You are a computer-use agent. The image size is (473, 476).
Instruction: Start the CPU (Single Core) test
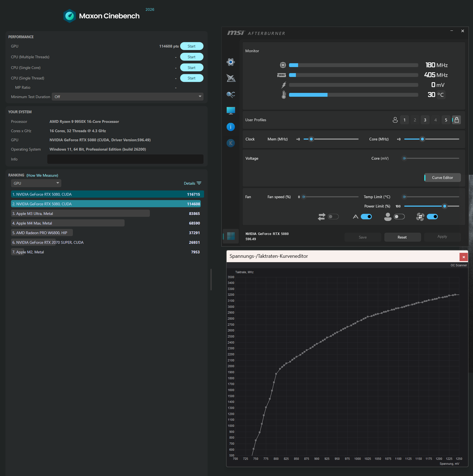192,68
